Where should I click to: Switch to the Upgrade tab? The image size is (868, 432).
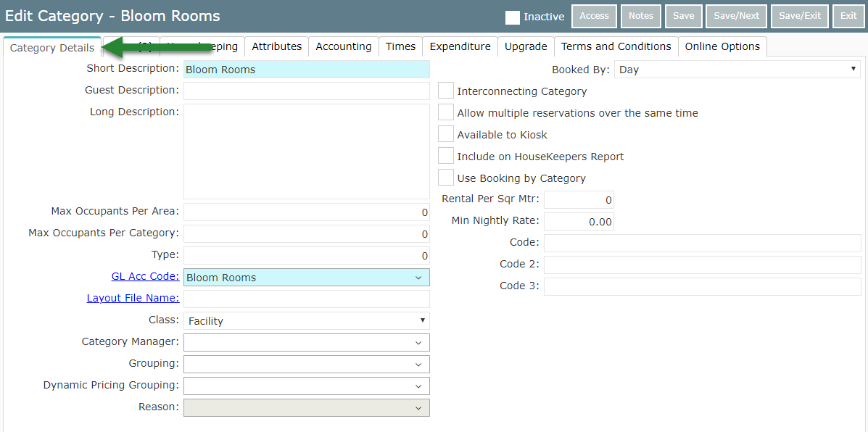click(526, 46)
